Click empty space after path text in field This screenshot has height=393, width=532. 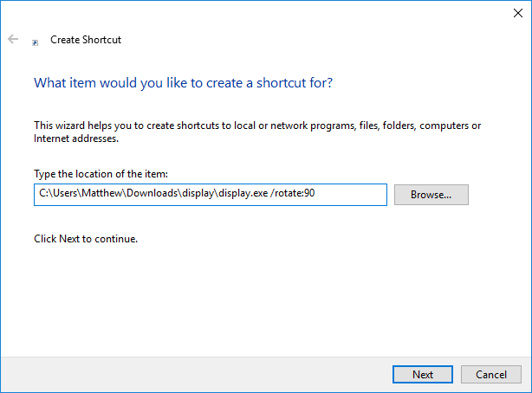[x=351, y=195]
